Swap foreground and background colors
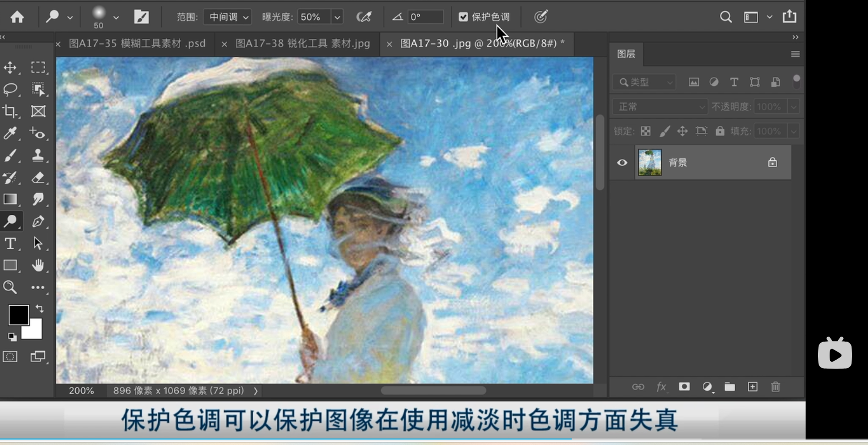This screenshot has height=445, width=868. coord(39,309)
